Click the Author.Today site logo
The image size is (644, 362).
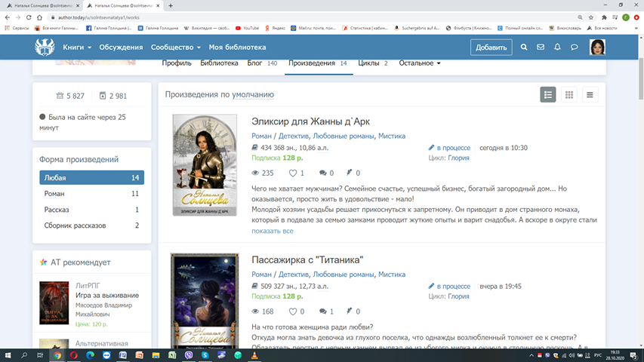pos(45,47)
